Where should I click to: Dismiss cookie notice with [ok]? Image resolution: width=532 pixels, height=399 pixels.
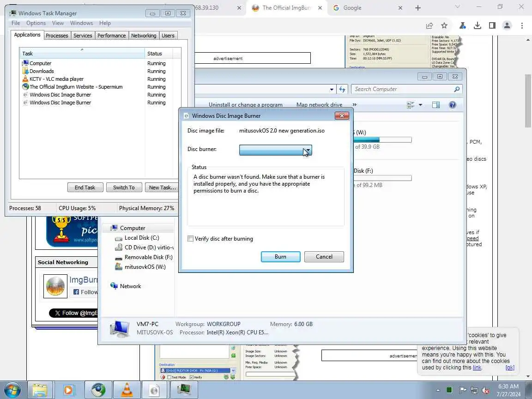[x=510, y=368]
